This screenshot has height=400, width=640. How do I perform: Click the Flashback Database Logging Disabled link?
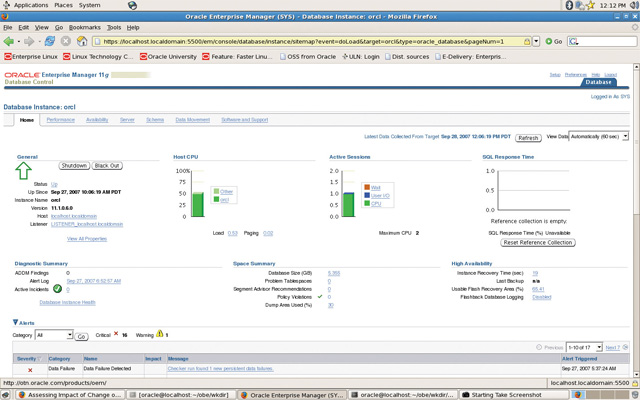coord(542,297)
